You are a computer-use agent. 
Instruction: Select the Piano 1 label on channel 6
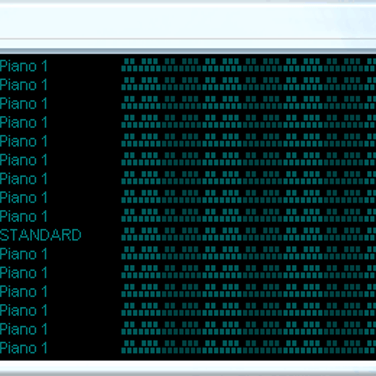[23, 160]
